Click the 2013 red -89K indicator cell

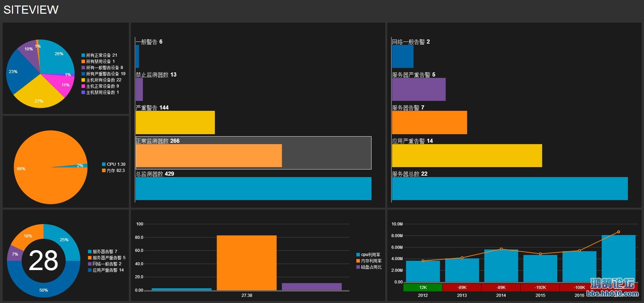pos(462,287)
